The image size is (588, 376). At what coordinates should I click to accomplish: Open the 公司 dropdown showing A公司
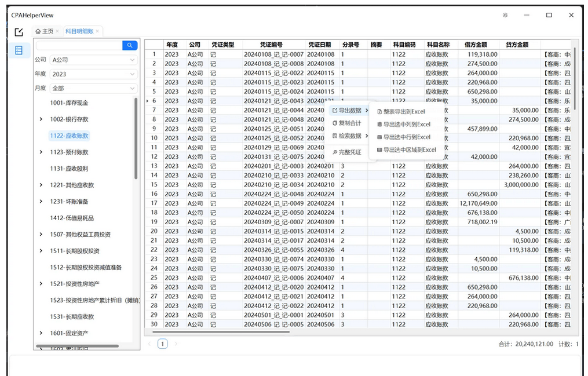93,60
